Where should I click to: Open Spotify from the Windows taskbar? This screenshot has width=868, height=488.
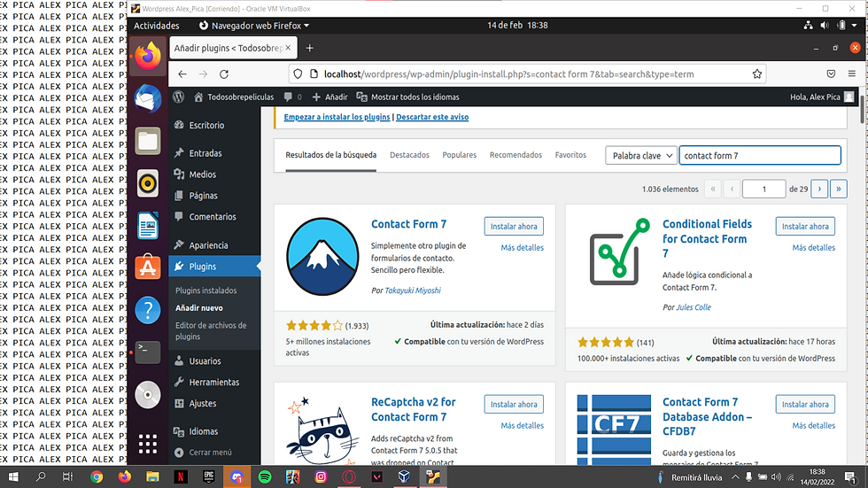[x=265, y=477]
